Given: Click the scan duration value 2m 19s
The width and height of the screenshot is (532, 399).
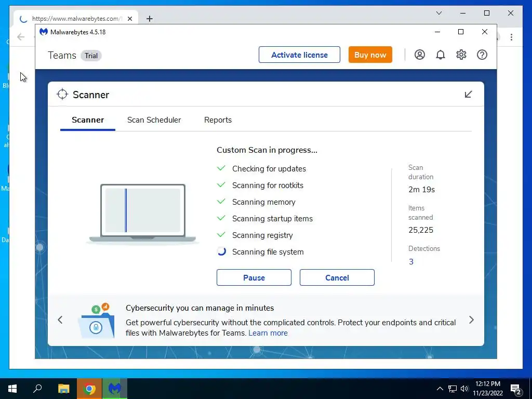Looking at the screenshot, I should [x=422, y=189].
